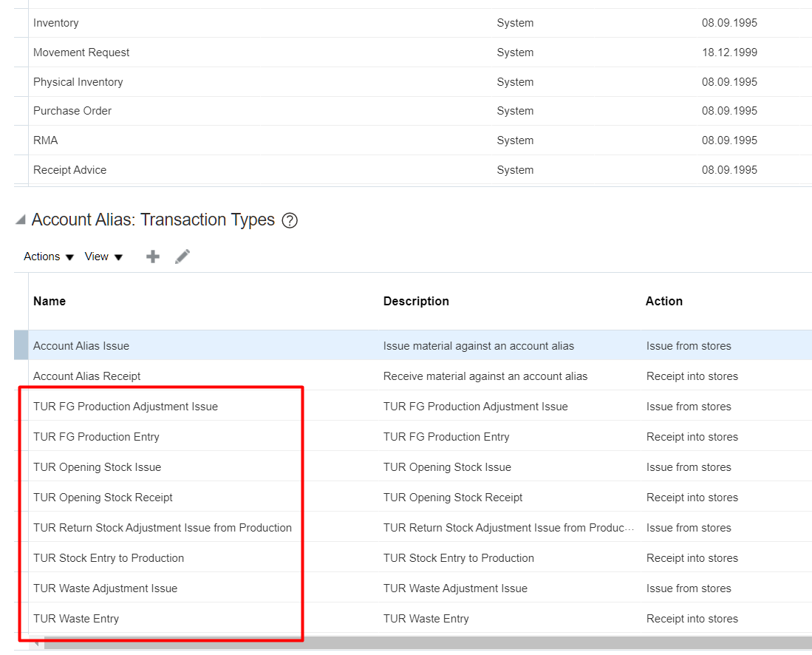The height and width of the screenshot is (655, 812).
Task: Click the Description column header
Action: pyautogui.click(x=416, y=301)
